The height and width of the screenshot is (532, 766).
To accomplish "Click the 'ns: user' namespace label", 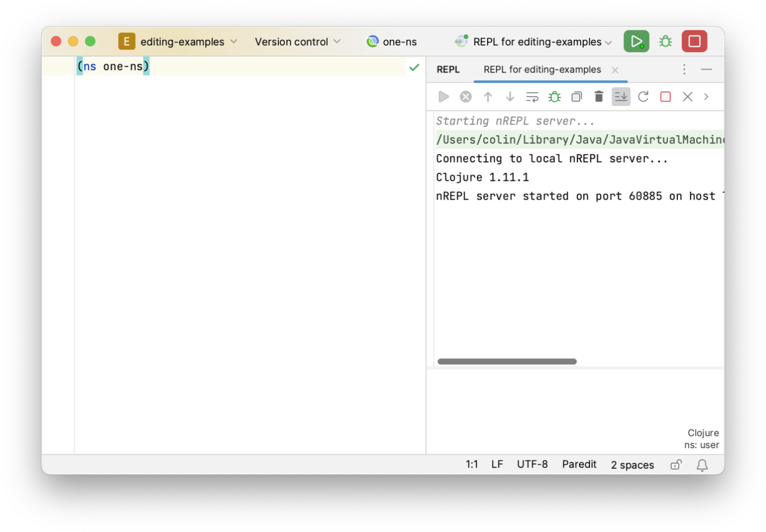I will (x=701, y=445).
